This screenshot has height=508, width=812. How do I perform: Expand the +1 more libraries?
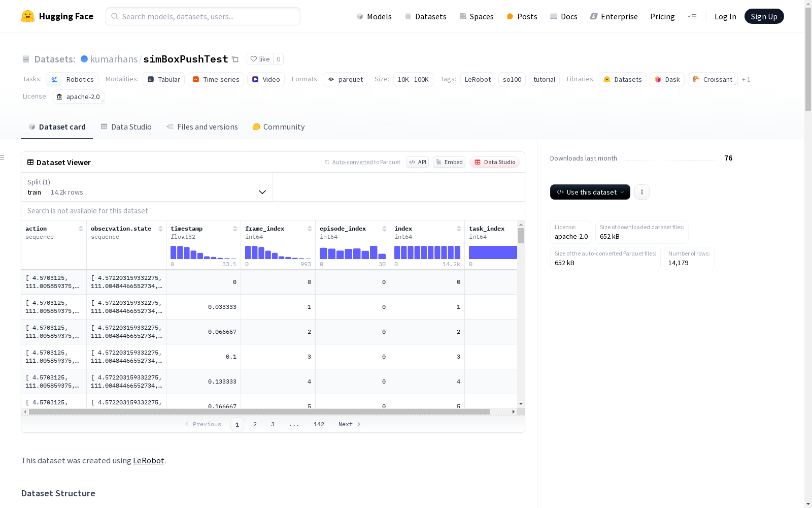point(746,79)
